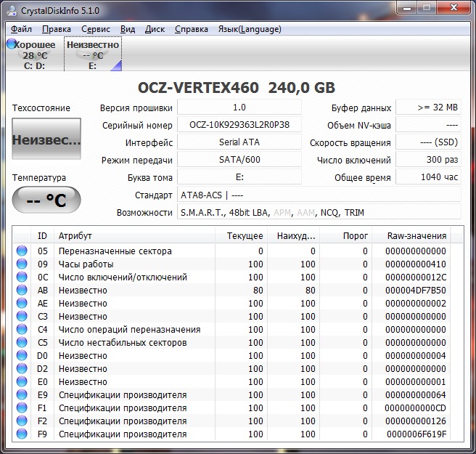Click the CrystalDiskInfo title bar app icon
The width and height of the screenshot is (476, 454).
[x=12, y=11]
